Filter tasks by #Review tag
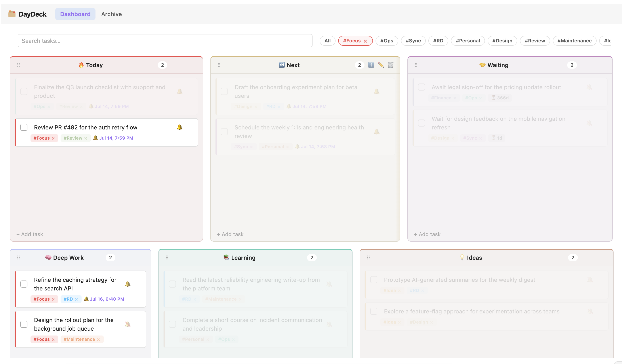This screenshot has height=364, width=622. pyautogui.click(x=535, y=41)
